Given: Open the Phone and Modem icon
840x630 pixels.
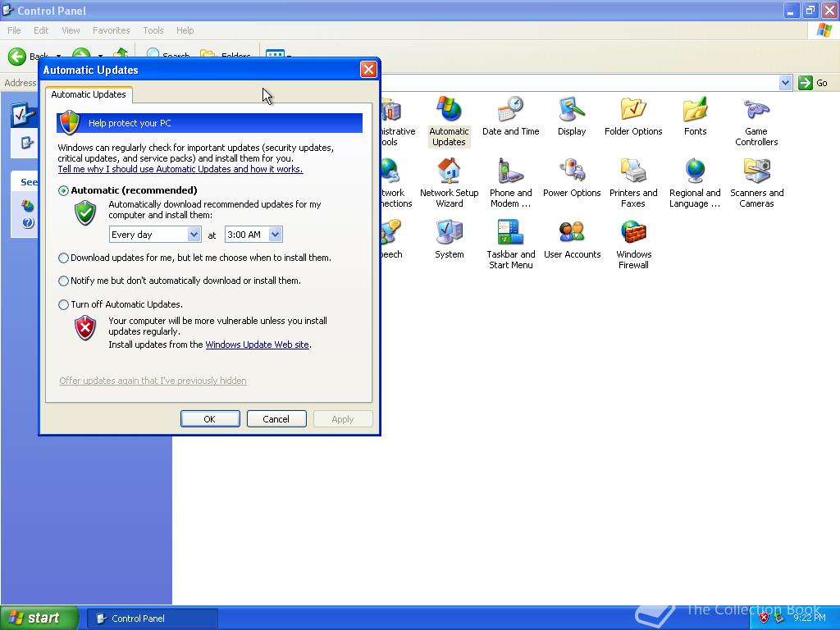Looking at the screenshot, I should [510, 183].
